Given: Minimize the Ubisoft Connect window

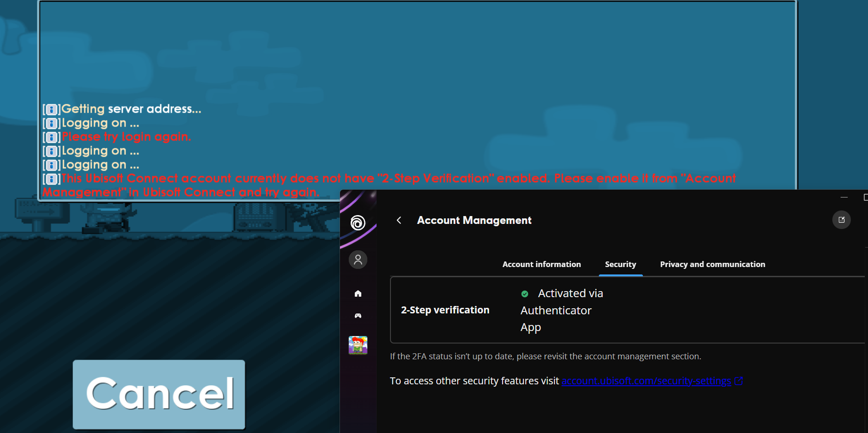Looking at the screenshot, I should 844,197.
